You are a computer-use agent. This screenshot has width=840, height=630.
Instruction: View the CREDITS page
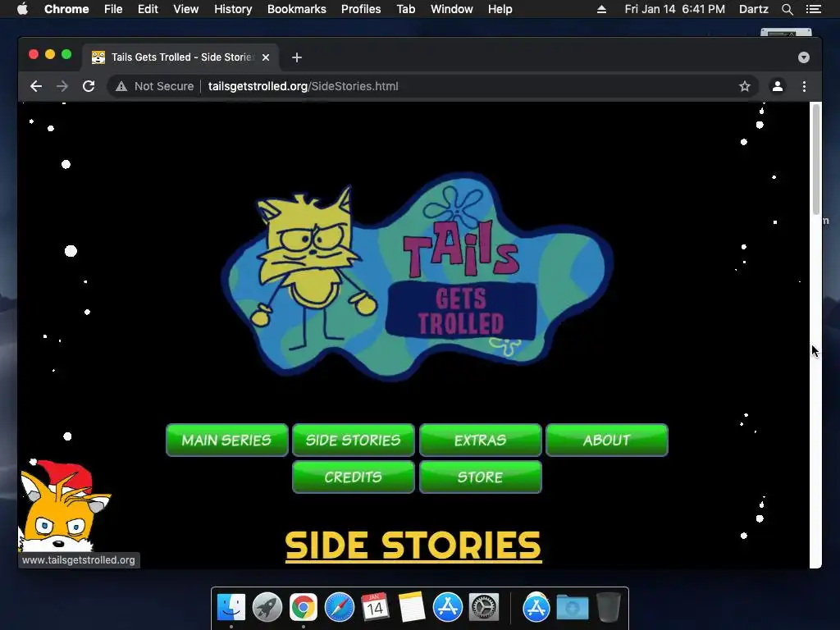coord(354,477)
